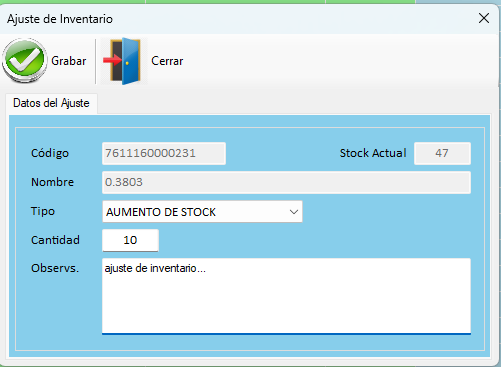Click the Código label
Viewport: 501px width, 367px height.
(x=50, y=153)
